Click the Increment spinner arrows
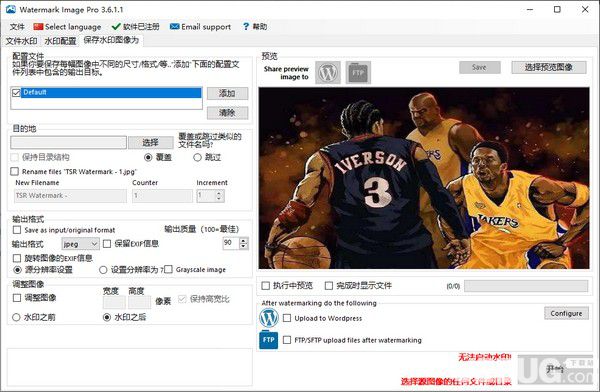Screen dimensions: 600x392 [219, 196]
